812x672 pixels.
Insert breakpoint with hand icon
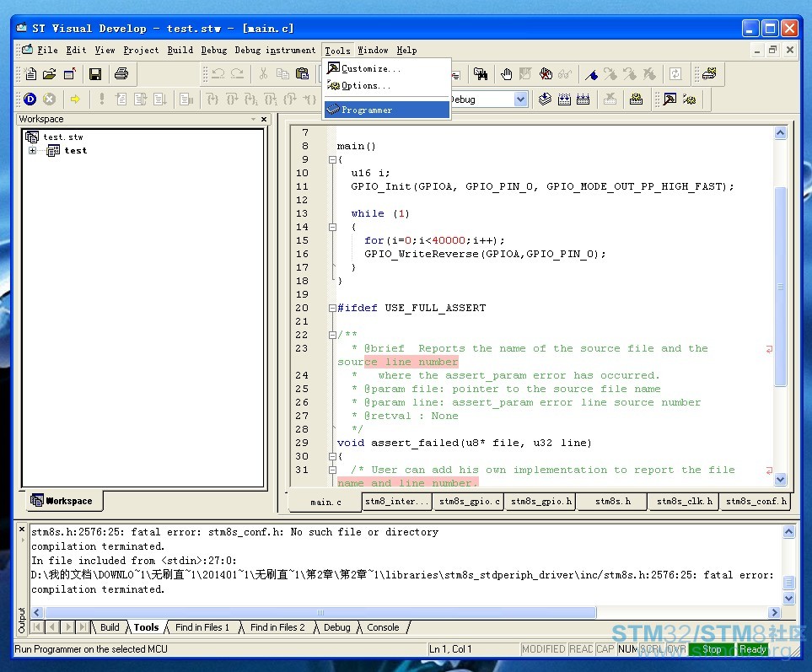pyautogui.click(x=506, y=74)
